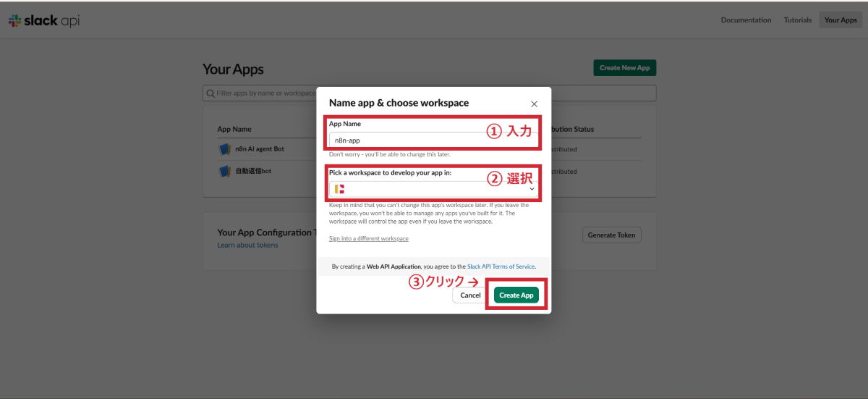This screenshot has height=399, width=868.
Task: Open the Slack API Terms of Service link
Action: coord(501,266)
